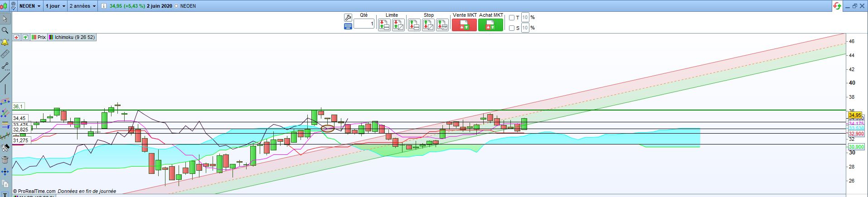
Task: Click the first Limite order icon
Action: (x=384, y=25)
